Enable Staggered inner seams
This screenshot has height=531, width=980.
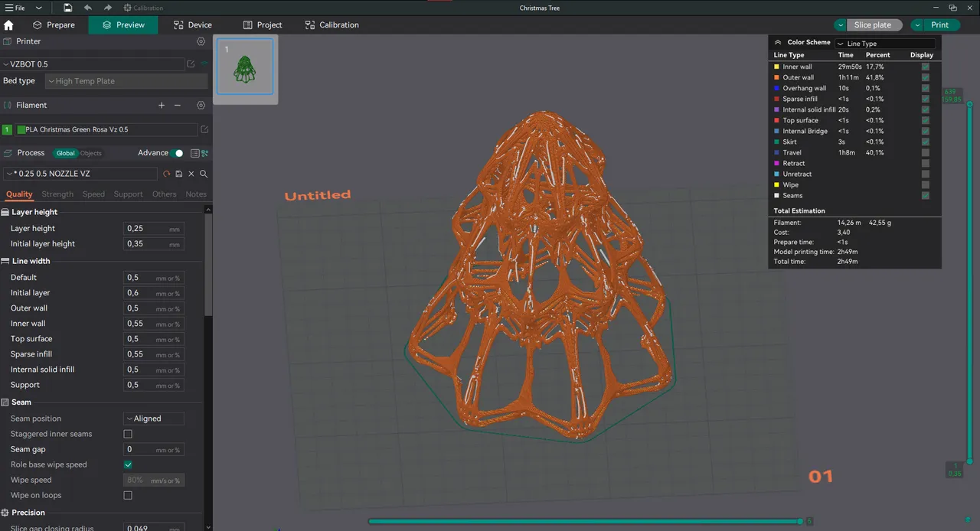coord(128,434)
